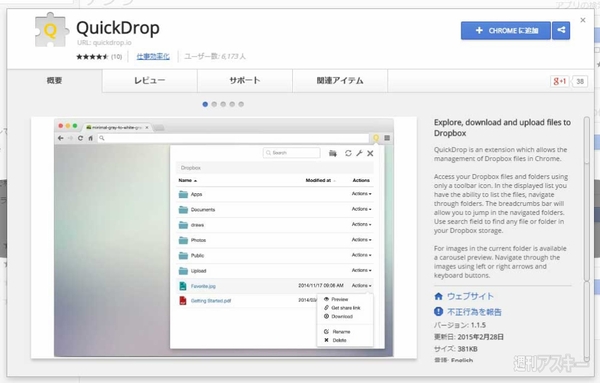Click the Search field in QuickDrop popup
600x383 pixels.
[292, 153]
